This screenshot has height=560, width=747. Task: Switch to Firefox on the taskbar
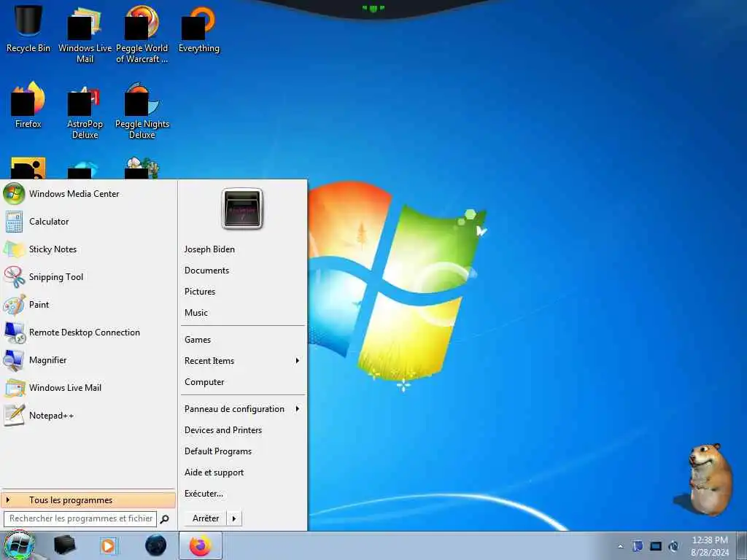pos(201,545)
